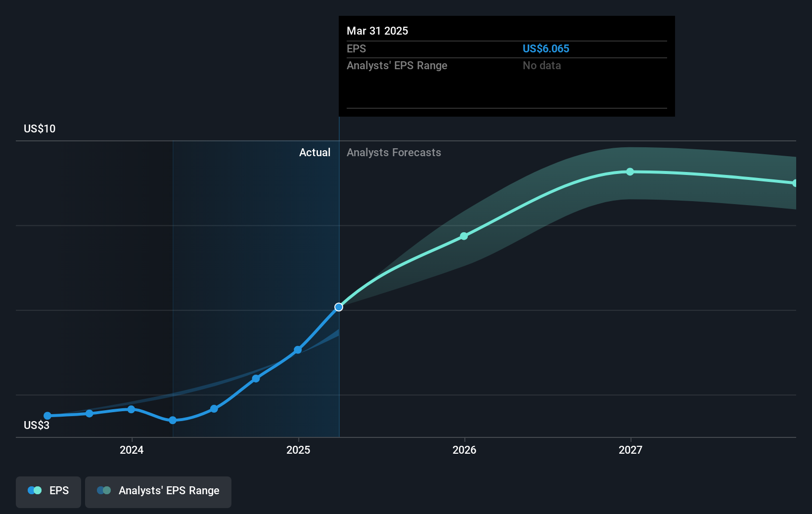Click the 2027 forecast EPS data point
Viewport: 812px width, 514px height.
(630, 171)
